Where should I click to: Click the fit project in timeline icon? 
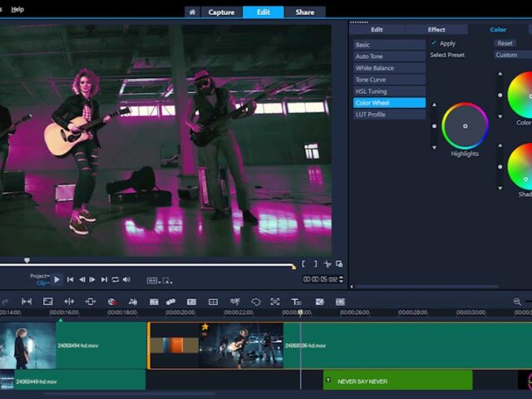coord(27,302)
